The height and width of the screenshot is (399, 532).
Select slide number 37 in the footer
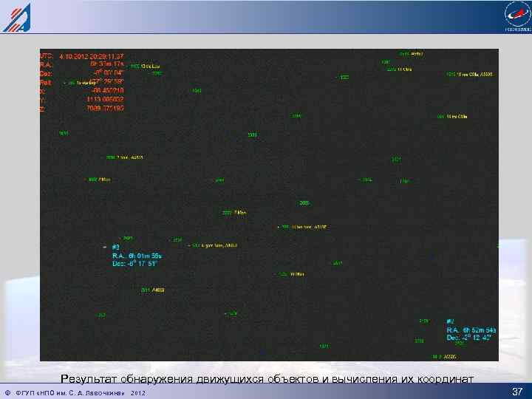click(x=517, y=392)
